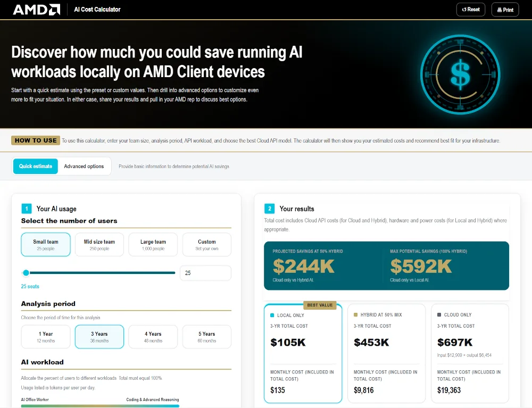Click the '25 seats' label

pyautogui.click(x=30, y=286)
